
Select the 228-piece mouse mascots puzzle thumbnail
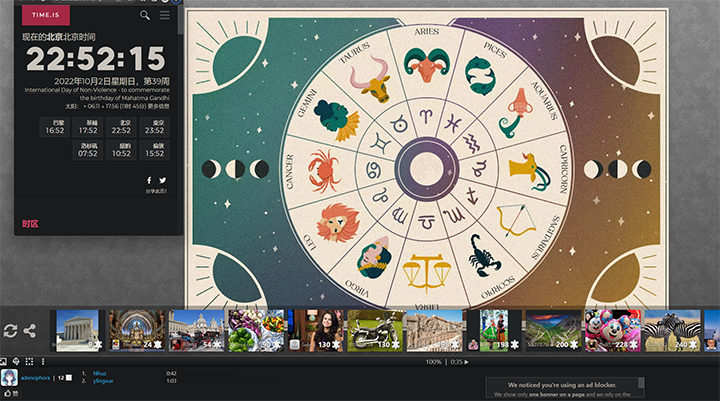pos(613,331)
